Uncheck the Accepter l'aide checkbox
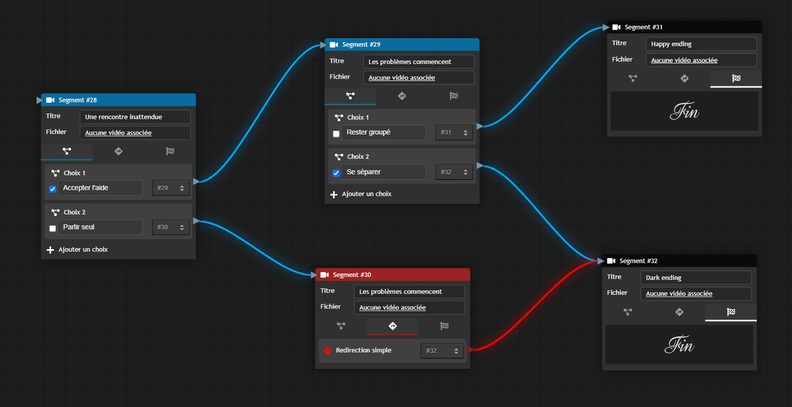Screen dimensions: 792x407 tap(53, 188)
